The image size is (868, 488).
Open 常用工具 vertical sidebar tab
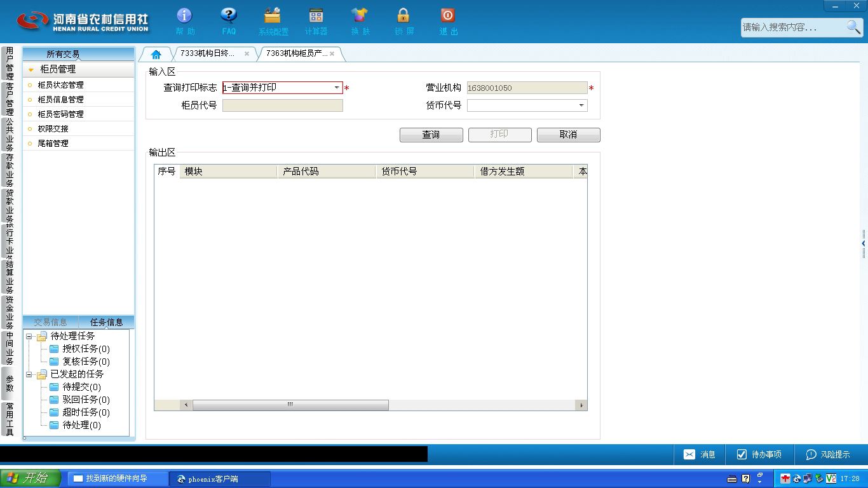(x=9, y=419)
